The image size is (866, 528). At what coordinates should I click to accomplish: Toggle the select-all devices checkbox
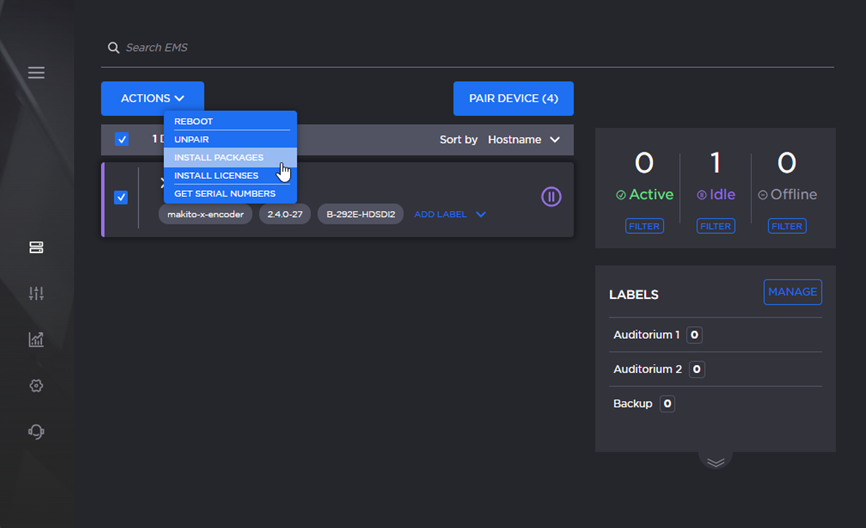122,140
